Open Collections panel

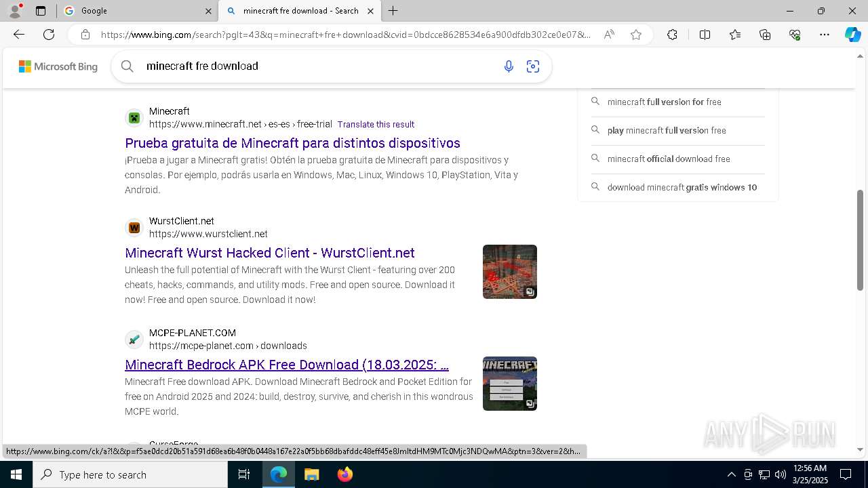[765, 35]
